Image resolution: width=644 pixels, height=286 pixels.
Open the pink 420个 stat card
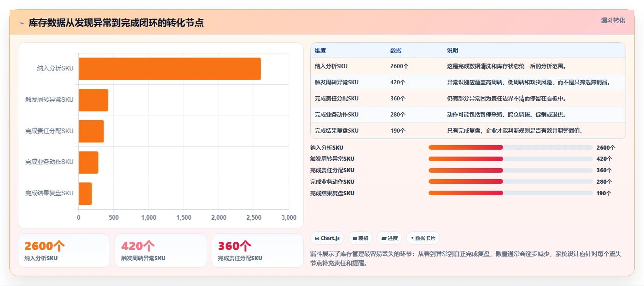coord(161,251)
